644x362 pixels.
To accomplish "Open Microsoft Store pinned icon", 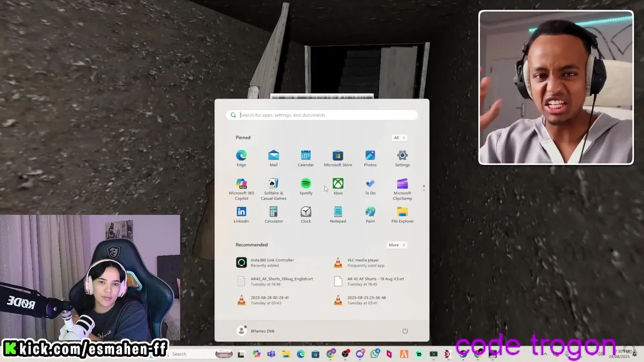I will (338, 158).
